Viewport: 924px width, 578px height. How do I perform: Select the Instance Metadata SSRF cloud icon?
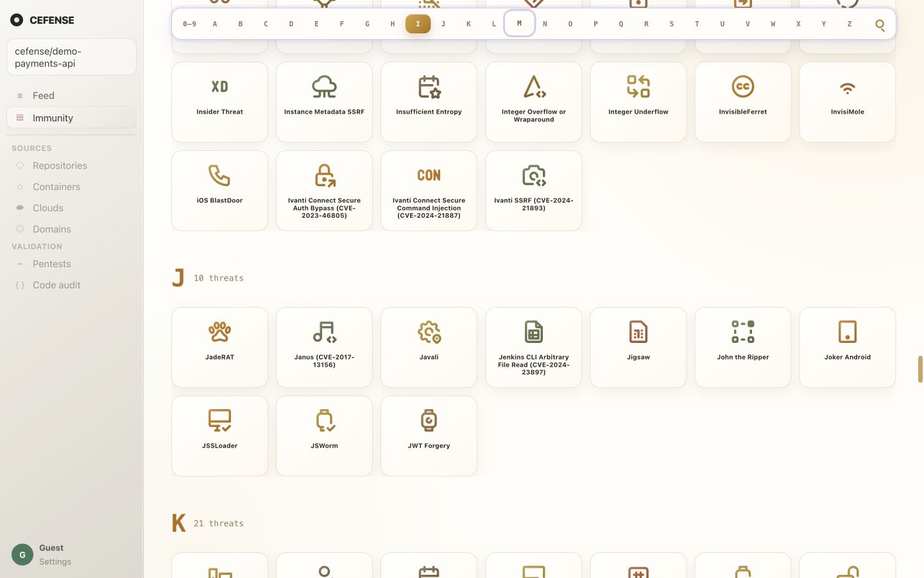click(x=324, y=87)
